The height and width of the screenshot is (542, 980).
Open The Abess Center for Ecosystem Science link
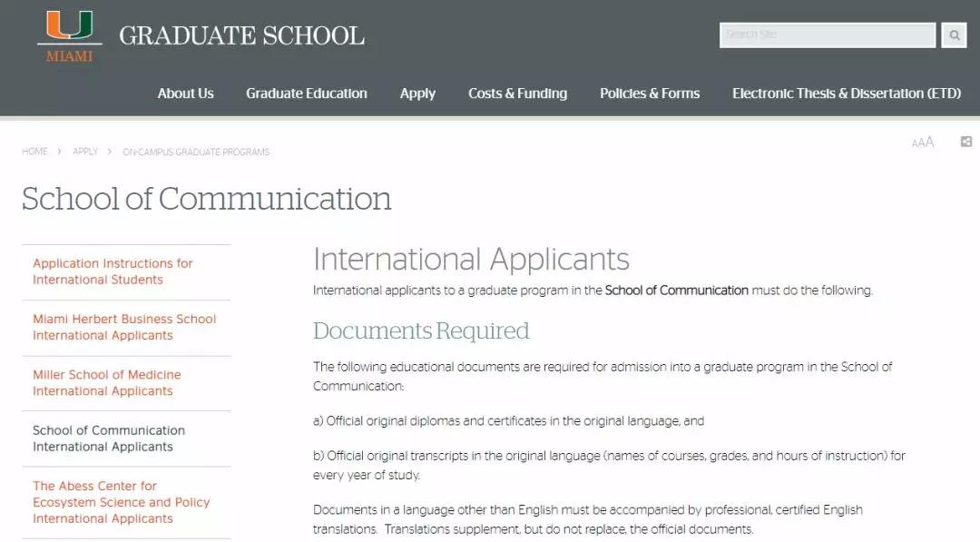click(121, 502)
